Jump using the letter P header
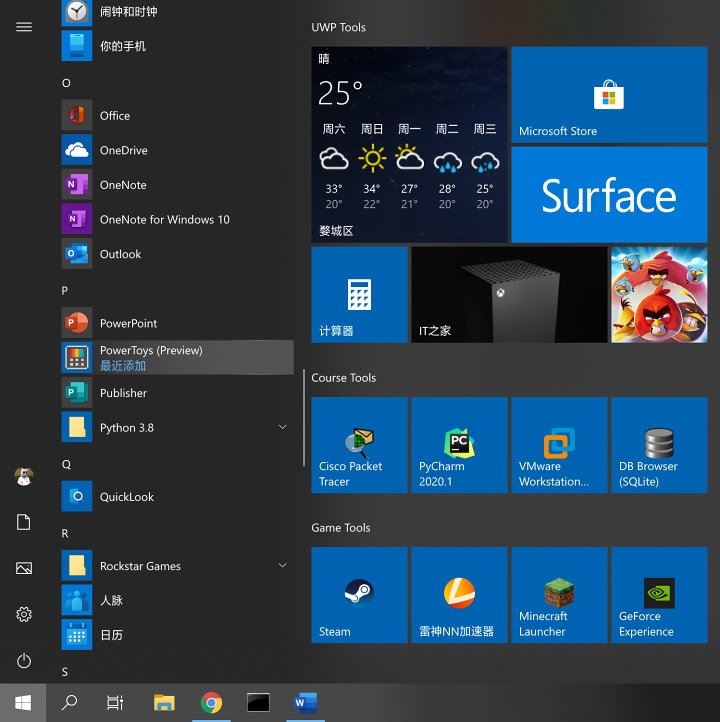Viewport: 720px width, 722px height. coord(65,290)
